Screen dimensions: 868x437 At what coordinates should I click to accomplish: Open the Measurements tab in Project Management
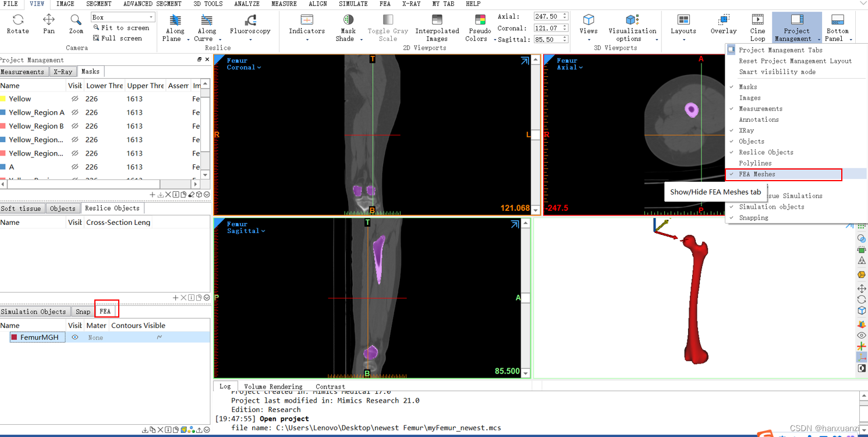coord(23,72)
